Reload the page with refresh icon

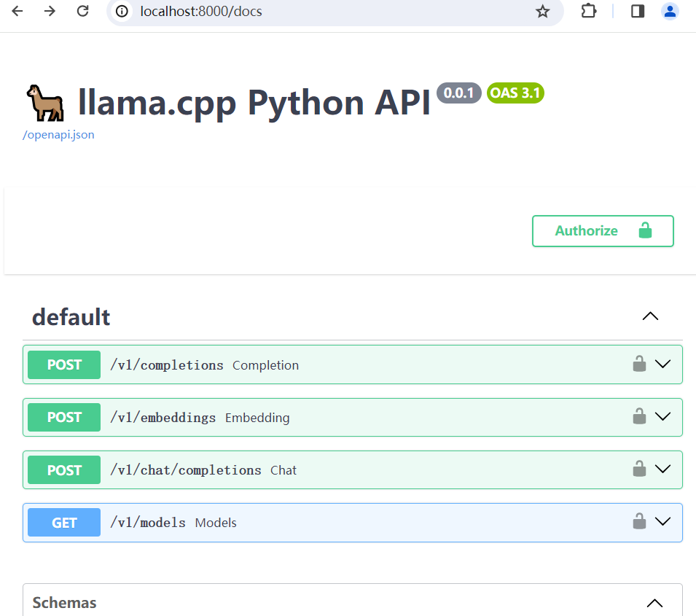tap(83, 11)
